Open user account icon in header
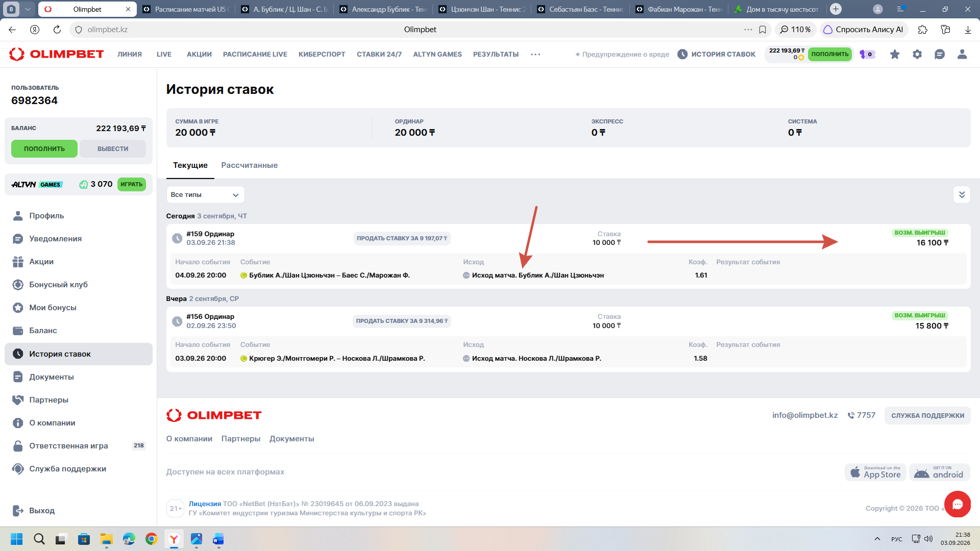980x551 pixels. pyautogui.click(x=962, y=54)
